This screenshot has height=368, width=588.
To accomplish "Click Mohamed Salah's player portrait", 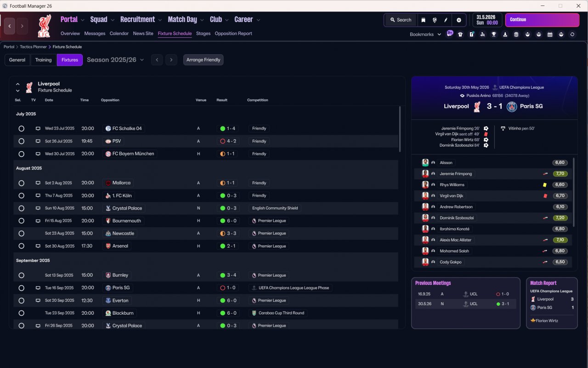I will (x=425, y=251).
